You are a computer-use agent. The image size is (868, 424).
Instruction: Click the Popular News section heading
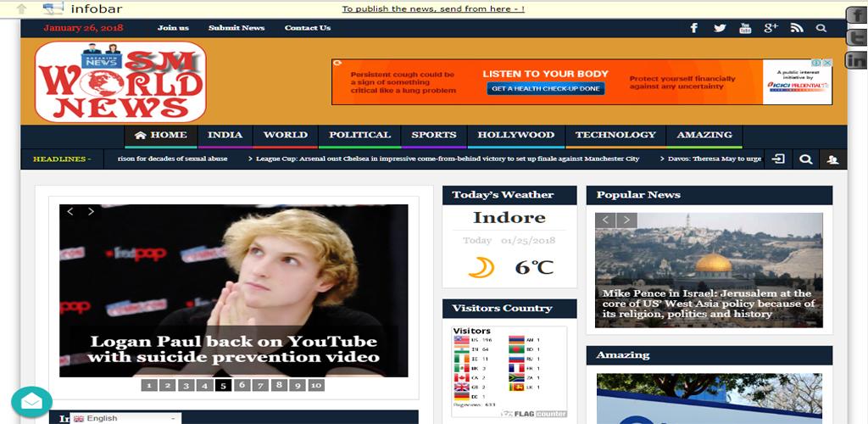pyautogui.click(x=638, y=195)
